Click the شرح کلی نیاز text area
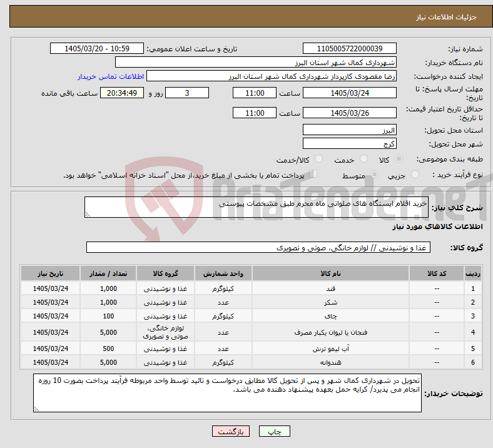The width and height of the screenshot is (493, 448). pyautogui.click(x=257, y=207)
